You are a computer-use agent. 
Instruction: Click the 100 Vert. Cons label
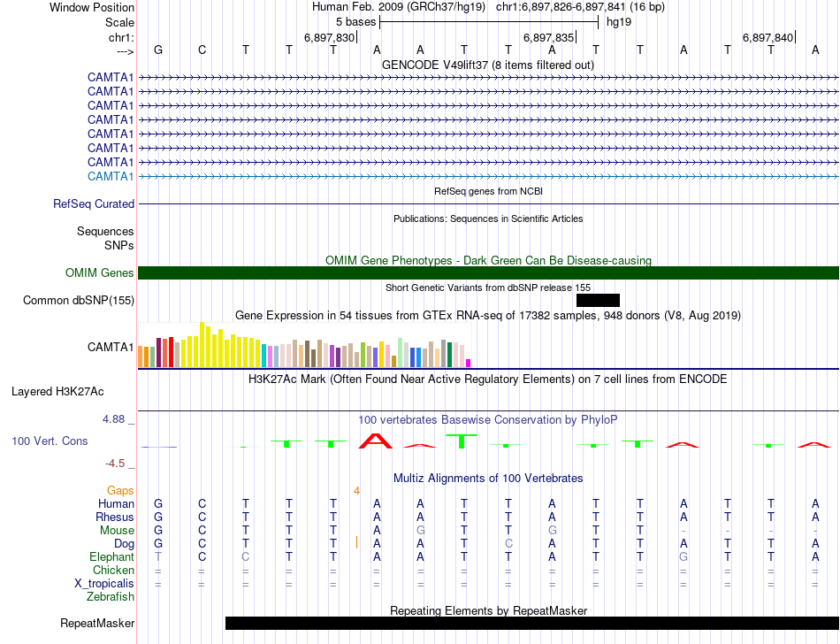pos(50,441)
